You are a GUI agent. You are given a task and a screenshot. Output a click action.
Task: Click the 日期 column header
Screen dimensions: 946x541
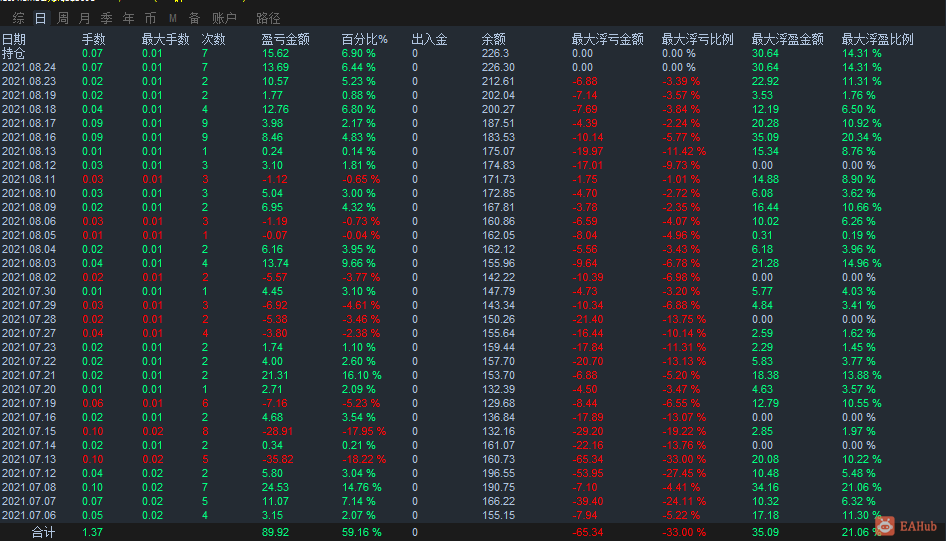pos(14,39)
